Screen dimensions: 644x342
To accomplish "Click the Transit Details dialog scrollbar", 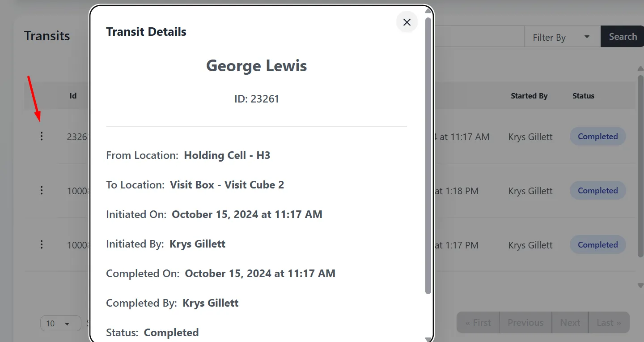I will click(x=428, y=157).
